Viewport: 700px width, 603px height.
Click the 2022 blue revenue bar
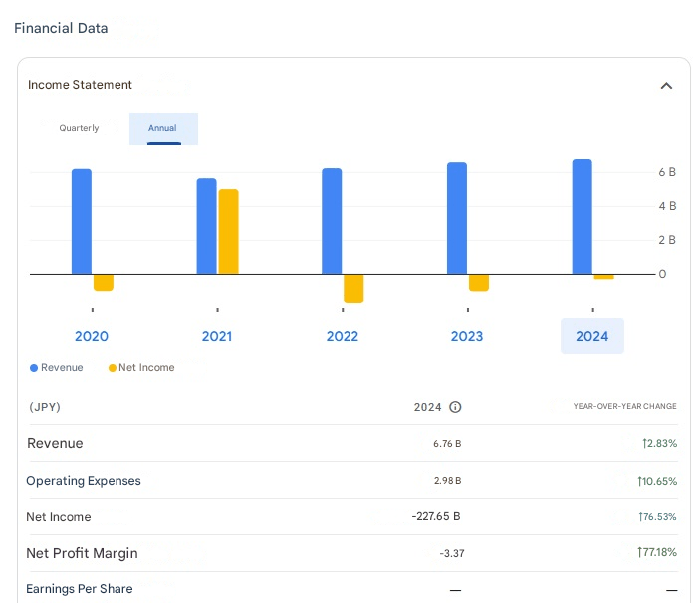coord(332,221)
